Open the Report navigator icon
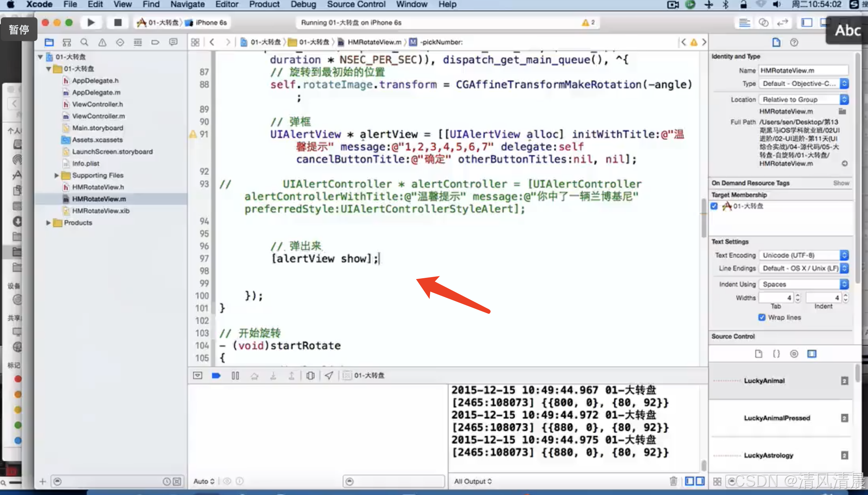 click(x=173, y=42)
